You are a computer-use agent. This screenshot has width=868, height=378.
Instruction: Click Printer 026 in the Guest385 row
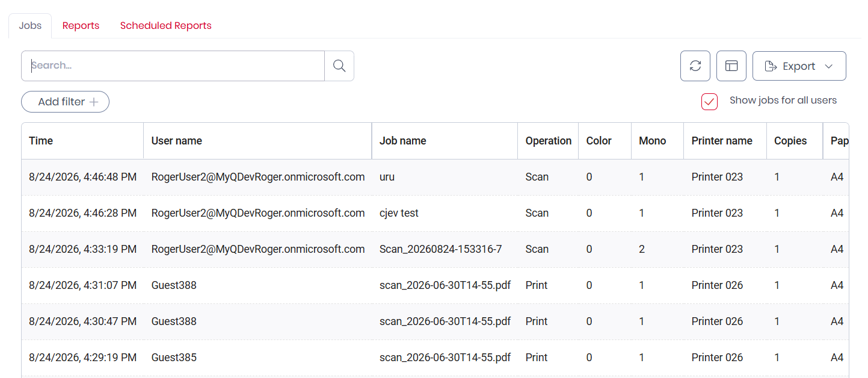coord(717,358)
